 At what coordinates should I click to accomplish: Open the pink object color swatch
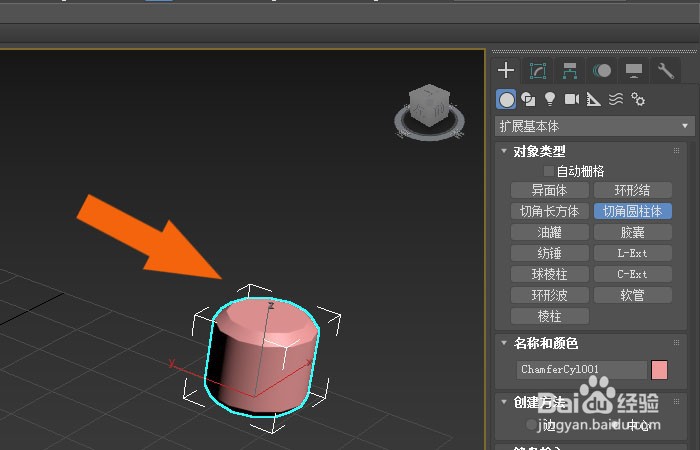(x=659, y=370)
